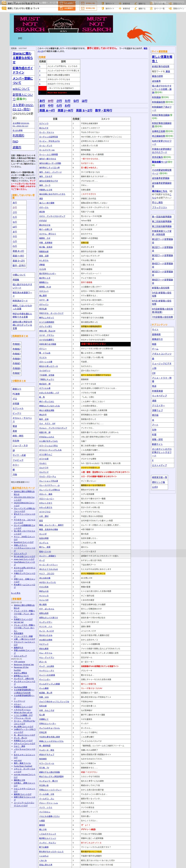Open 危険度1 in 危険度別まとめ sidebar
Screen dimensions: 186x868
click(x=17, y=344)
